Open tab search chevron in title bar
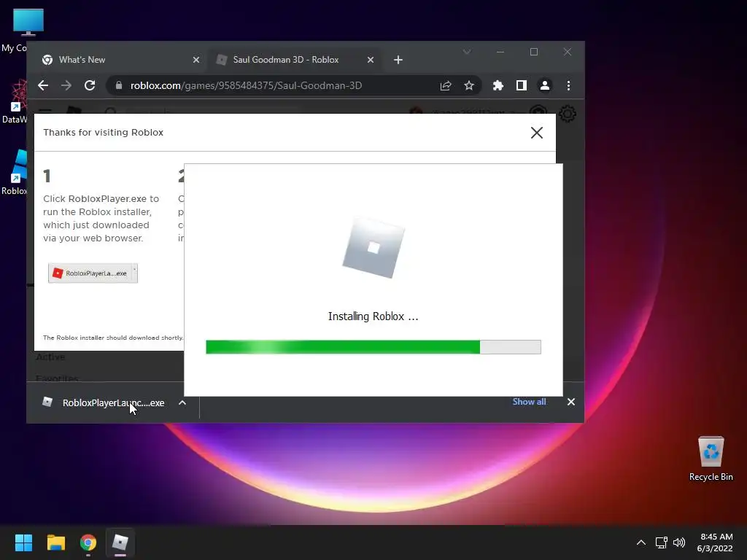The height and width of the screenshot is (560, 747). pos(467,52)
